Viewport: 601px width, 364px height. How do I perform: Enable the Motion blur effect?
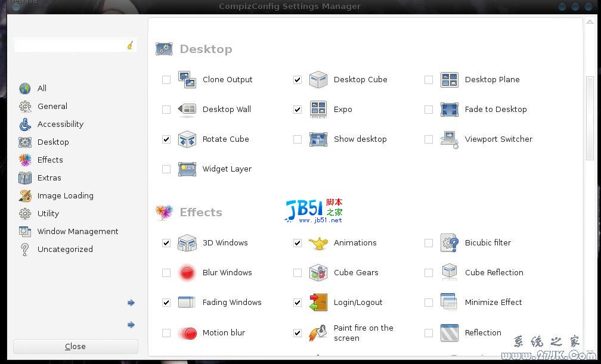pyautogui.click(x=166, y=332)
